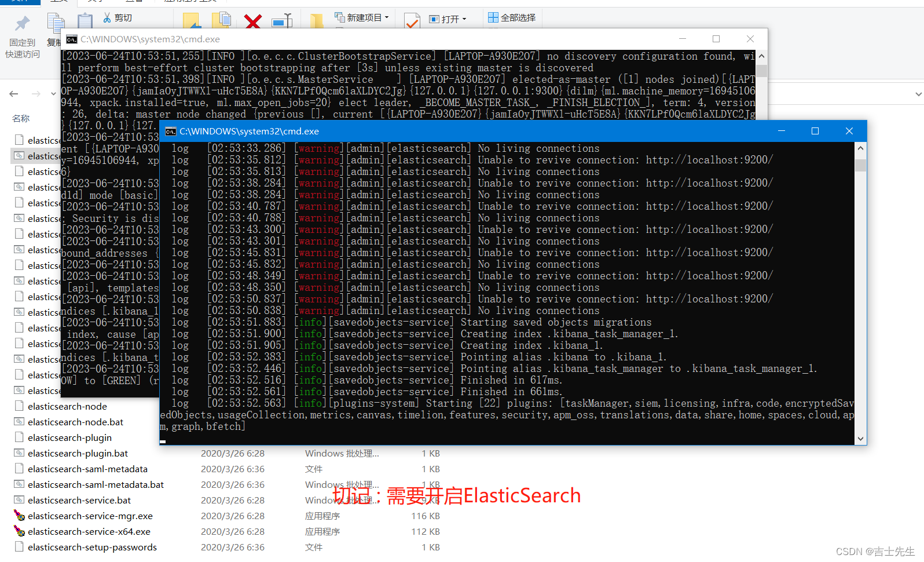The width and height of the screenshot is (924, 562).
Task: Click the date 2020/3/26 6:36 for elasticsearch-saml-metadata
Action: (233, 469)
